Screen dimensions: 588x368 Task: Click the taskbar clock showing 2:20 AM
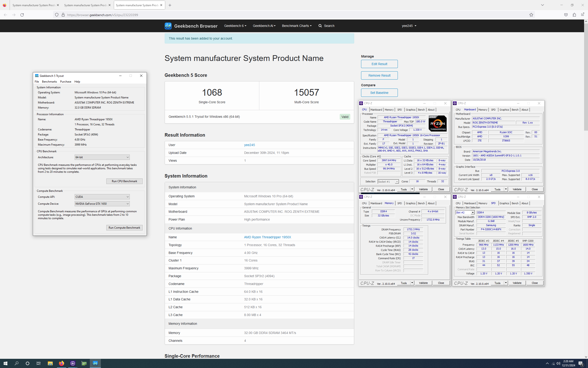coord(568,363)
